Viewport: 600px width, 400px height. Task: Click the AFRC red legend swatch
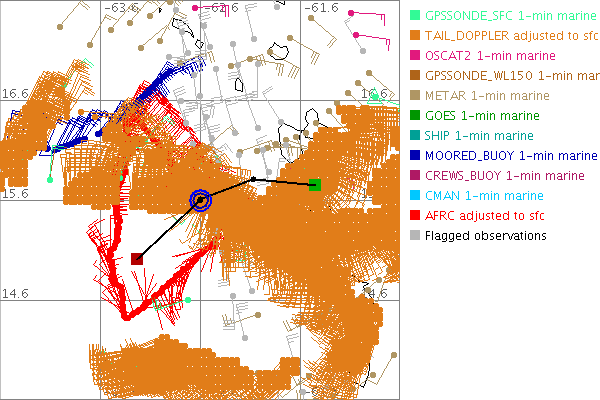414,216
